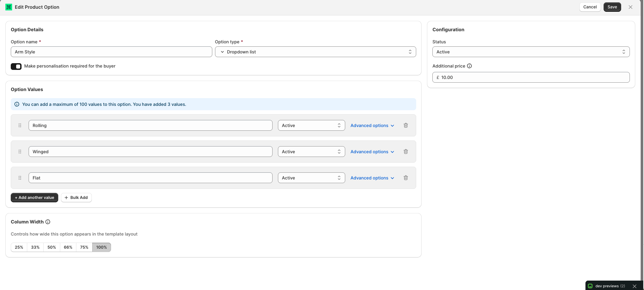
Task: Click the 'Option Details' heading
Action: (27, 30)
